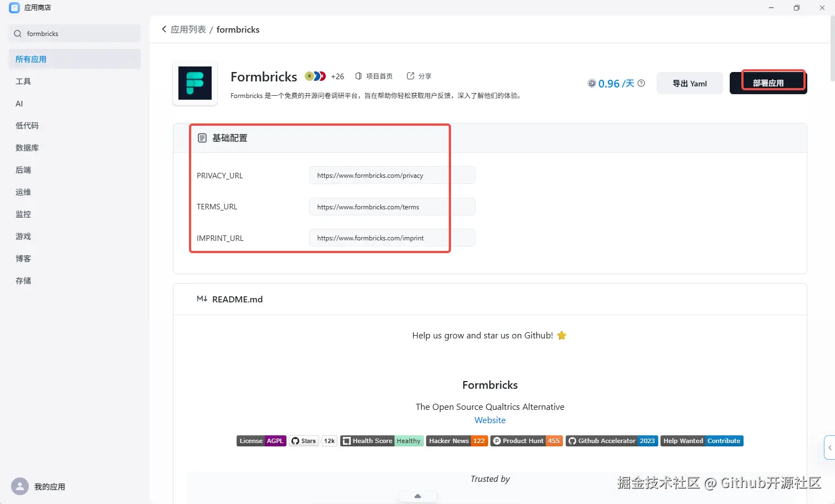Click the 12k stars count badge
This screenshot has width=835, height=504.
point(329,441)
